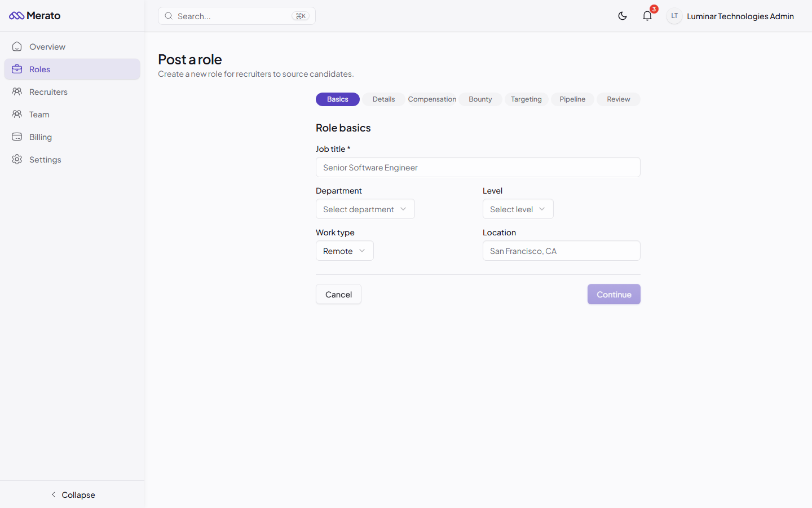The image size is (812, 508).
Task: Open the Select level dropdown
Action: [518, 209]
